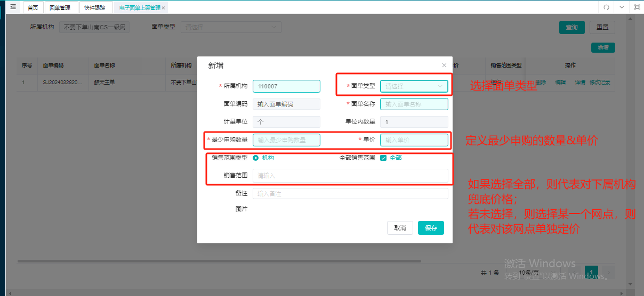Go to the 首页 tab
The width and height of the screenshot is (644, 296).
[x=33, y=7]
